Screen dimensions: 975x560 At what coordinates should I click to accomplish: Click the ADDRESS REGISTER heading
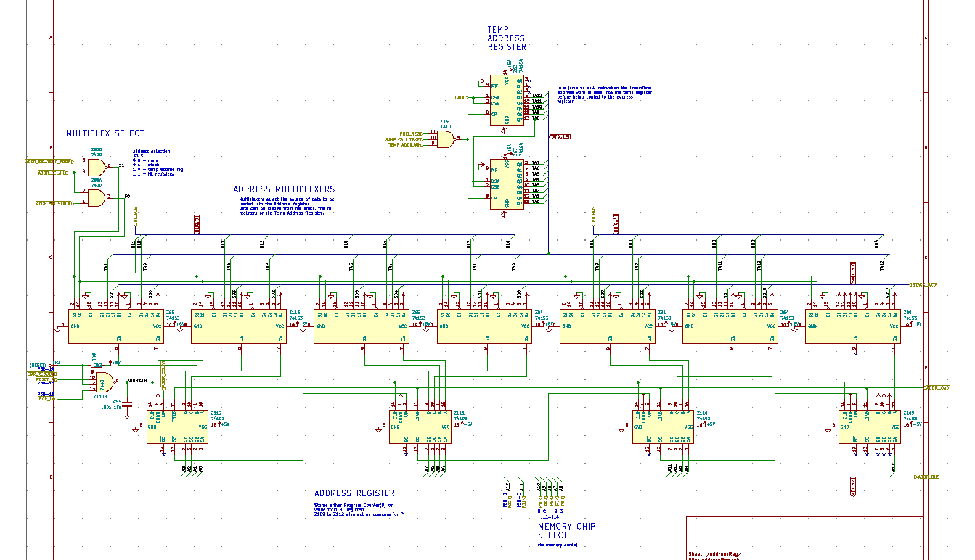[x=354, y=493]
